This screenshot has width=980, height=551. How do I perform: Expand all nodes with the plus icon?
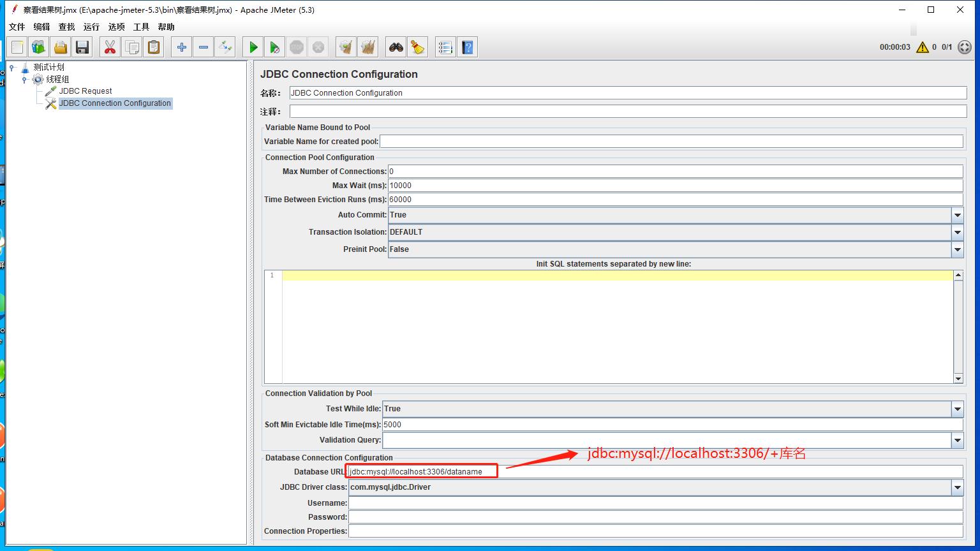pos(182,47)
